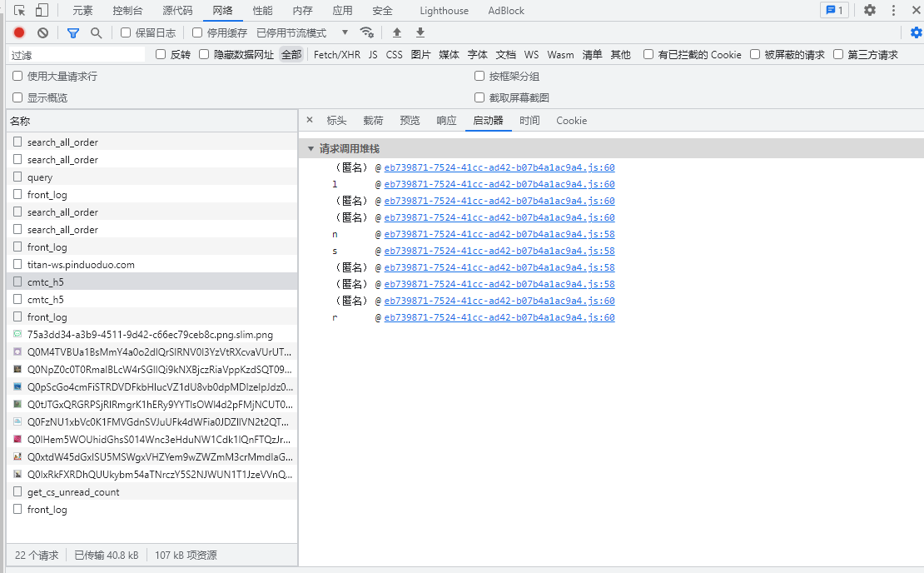Screen dimensions: 924x573
Task: Click thumbnail icon of Q0FzNU1xbV request
Action: (x=17, y=421)
